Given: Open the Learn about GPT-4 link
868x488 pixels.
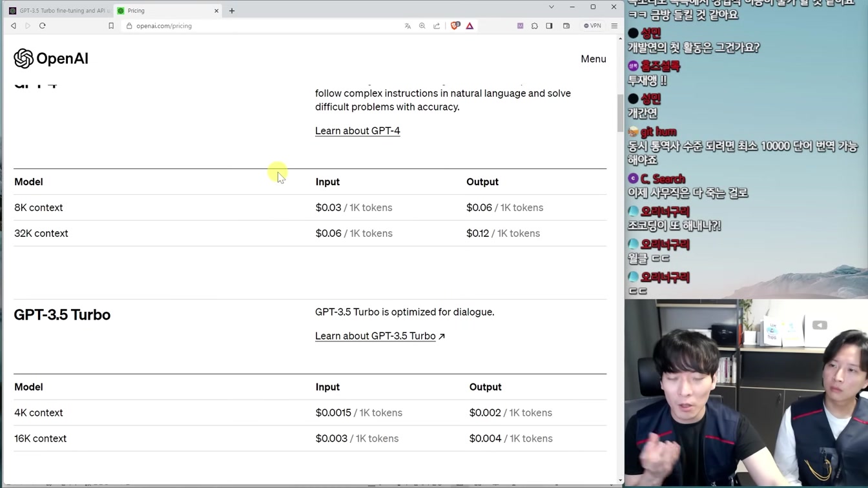Looking at the screenshot, I should [x=357, y=131].
